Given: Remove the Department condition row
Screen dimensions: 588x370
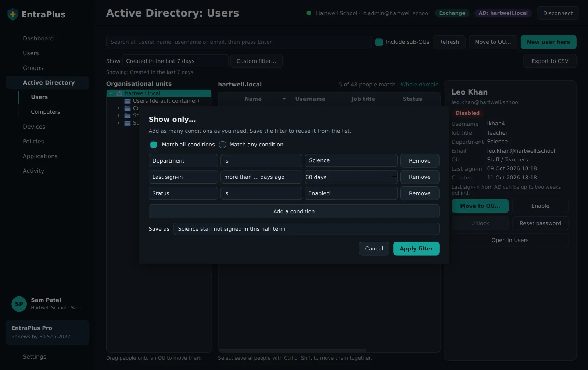Looking at the screenshot, I should pos(420,161).
